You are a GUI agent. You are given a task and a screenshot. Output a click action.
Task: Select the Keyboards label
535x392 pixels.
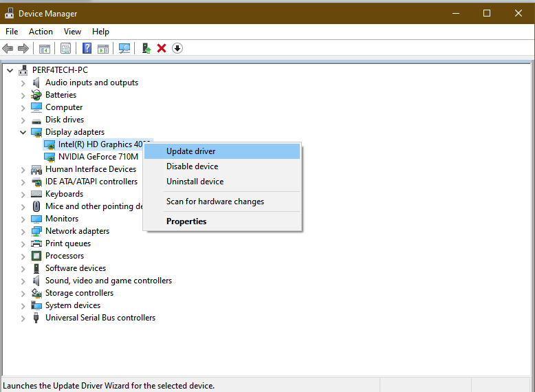pyautogui.click(x=64, y=194)
